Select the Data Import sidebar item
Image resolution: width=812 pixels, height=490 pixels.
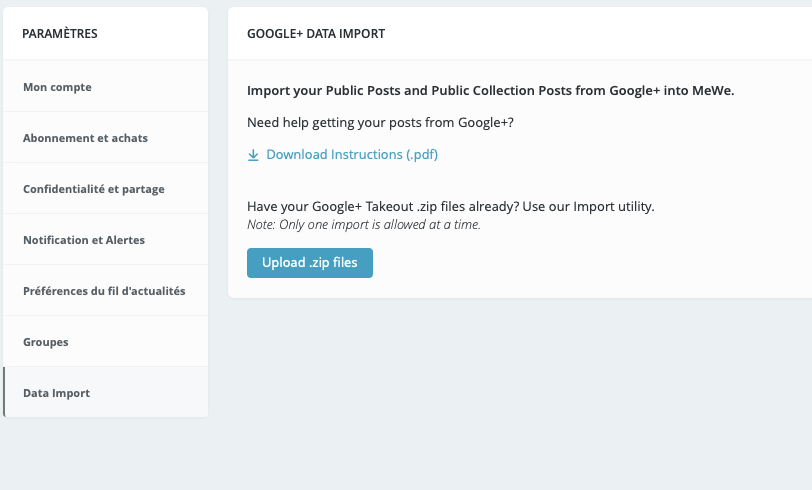pos(106,393)
